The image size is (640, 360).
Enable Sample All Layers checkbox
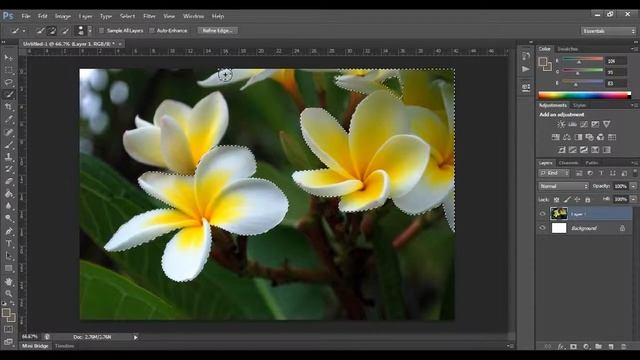pos(102,31)
